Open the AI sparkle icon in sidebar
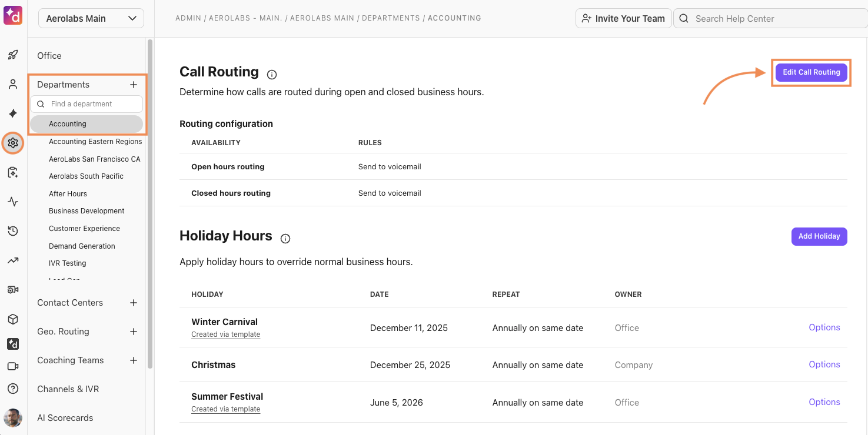The height and width of the screenshot is (435, 868). coord(13,113)
